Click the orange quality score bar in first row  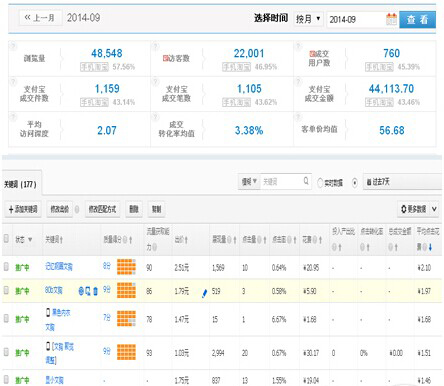[x=126, y=267]
